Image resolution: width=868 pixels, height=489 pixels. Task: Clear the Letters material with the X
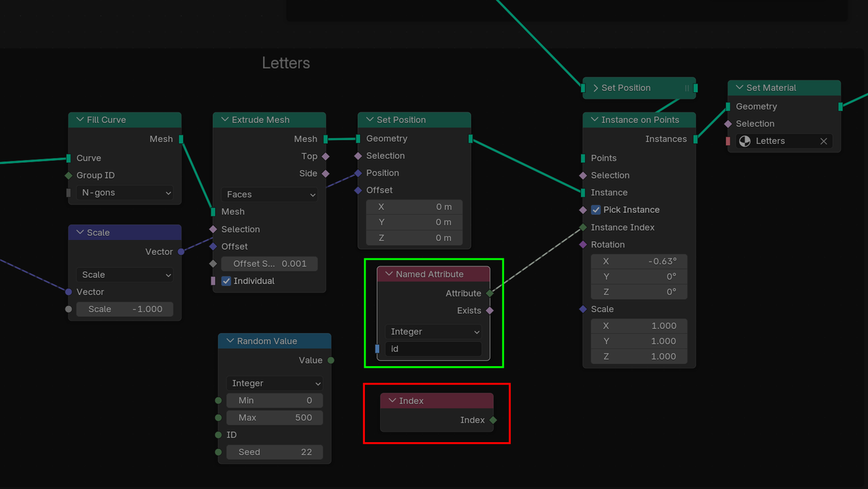(x=823, y=141)
